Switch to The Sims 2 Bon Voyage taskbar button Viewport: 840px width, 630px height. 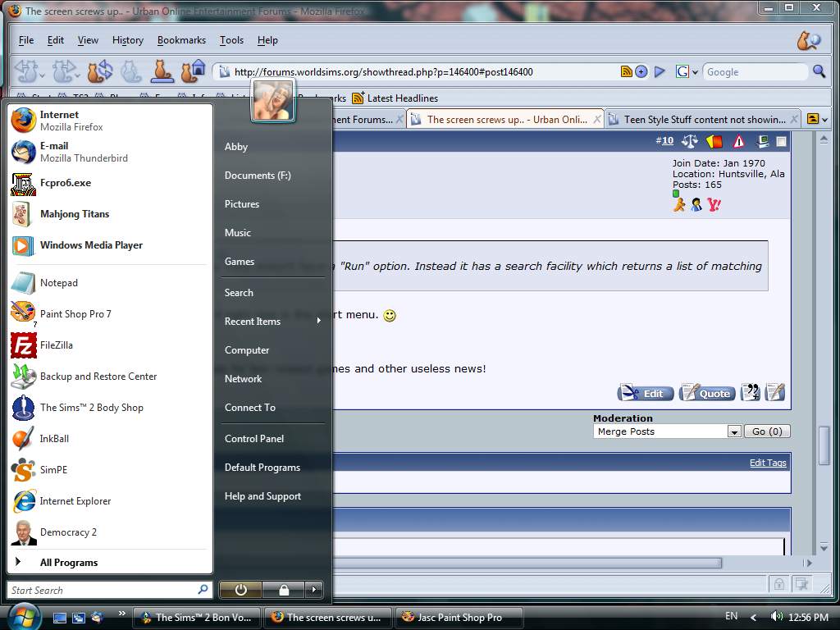(x=196, y=617)
